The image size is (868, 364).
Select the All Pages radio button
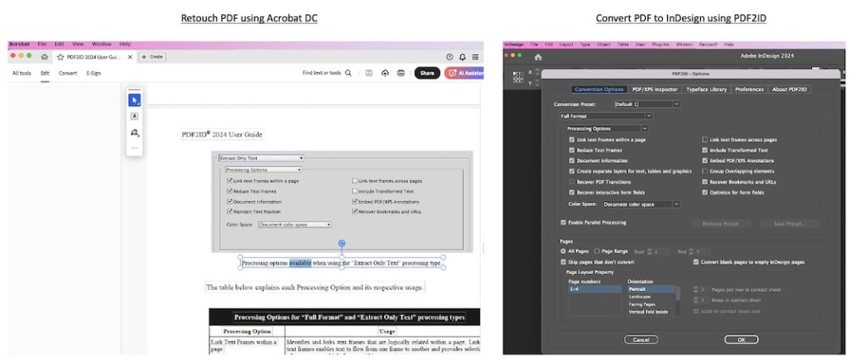pos(564,251)
